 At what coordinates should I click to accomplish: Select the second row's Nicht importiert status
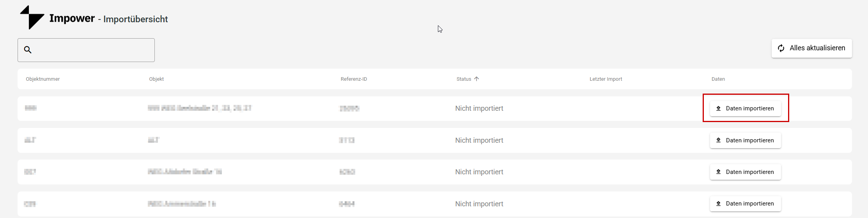(x=479, y=140)
